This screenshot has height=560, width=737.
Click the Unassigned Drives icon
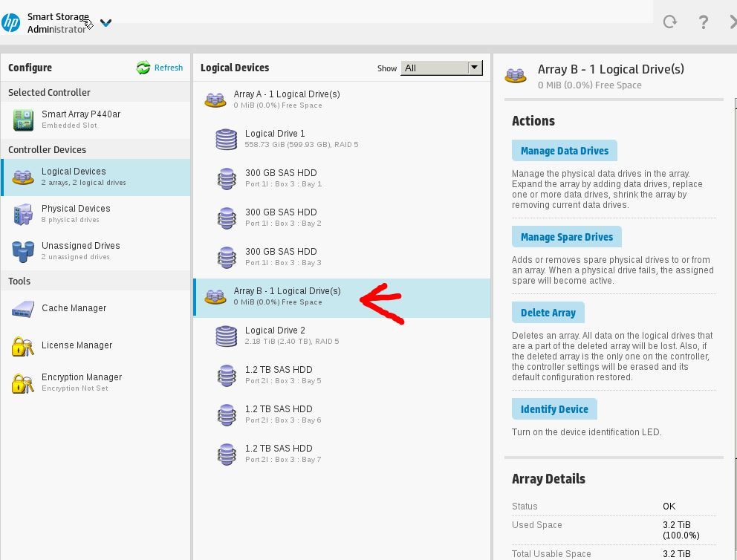click(x=23, y=251)
